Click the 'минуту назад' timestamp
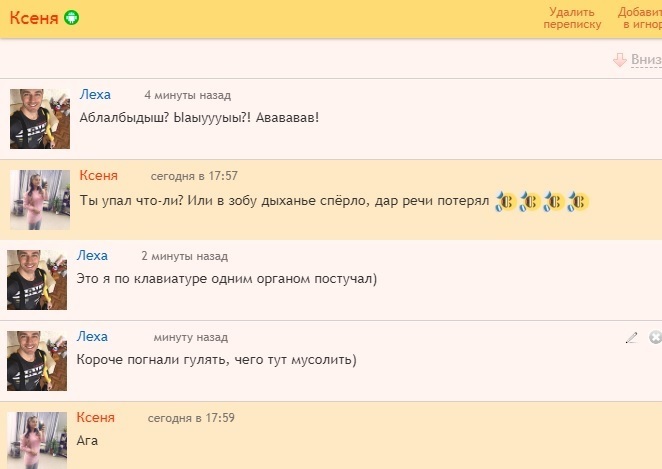This screenshot has width=662, height=469. coord(191,338)
